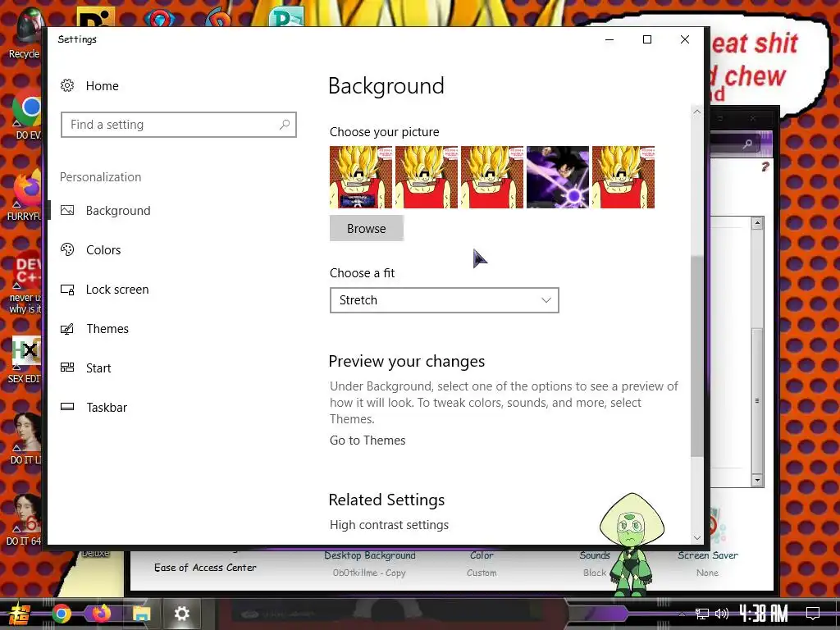Image resolution: width=840 pixels, height=630 pixels.
Task: Choose the dark purple character picture thumbnail
Action: coord(558,177)
